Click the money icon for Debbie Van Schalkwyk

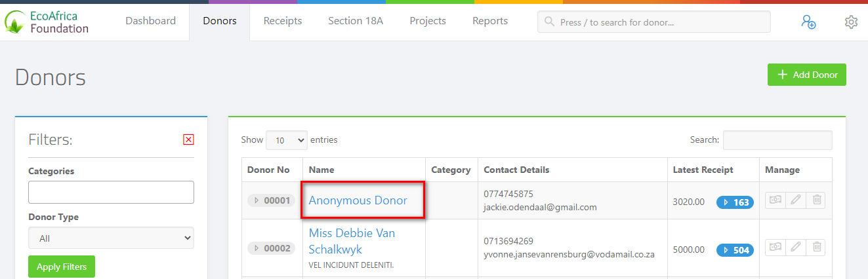point(775,247)
